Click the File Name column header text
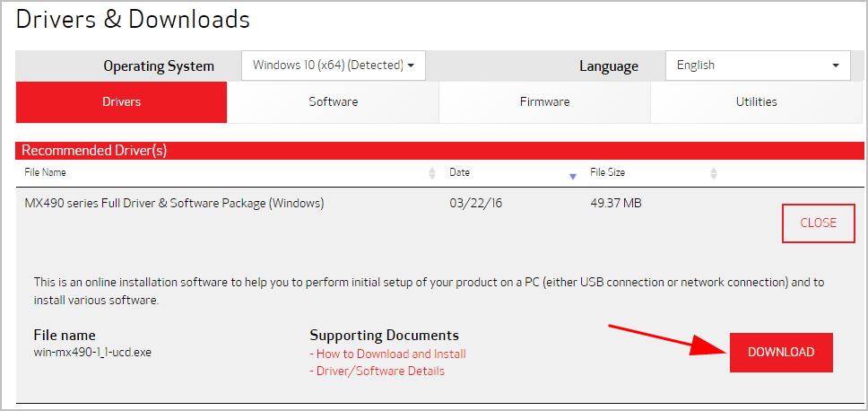The image size is (868, 411). (x=45, y=172)
